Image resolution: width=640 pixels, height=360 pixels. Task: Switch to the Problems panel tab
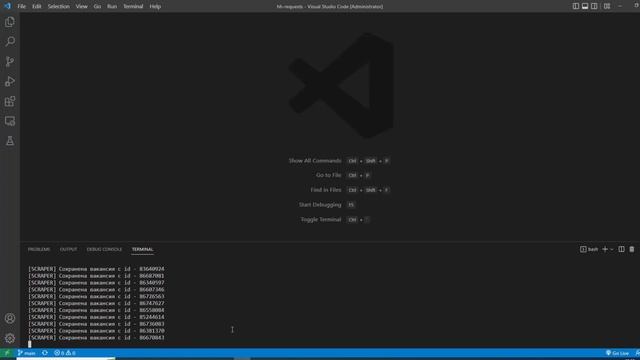pos(39,249)
